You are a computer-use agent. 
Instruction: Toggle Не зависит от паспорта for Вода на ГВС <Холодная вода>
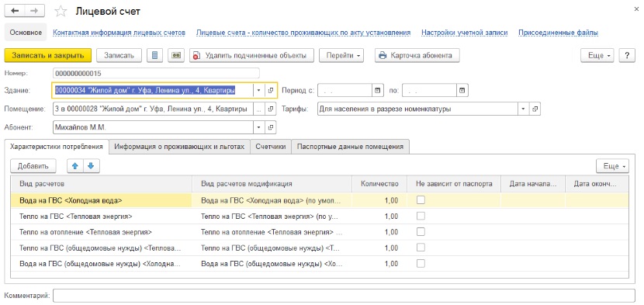421,200
